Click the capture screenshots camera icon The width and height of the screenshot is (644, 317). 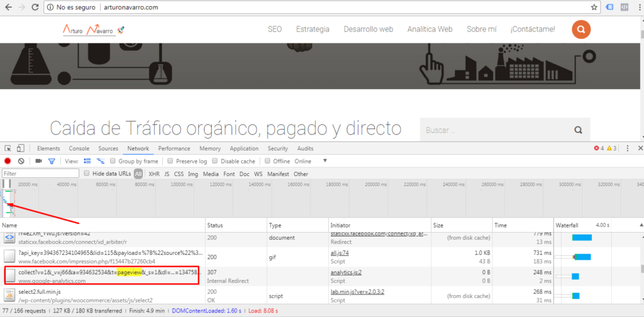38,161
